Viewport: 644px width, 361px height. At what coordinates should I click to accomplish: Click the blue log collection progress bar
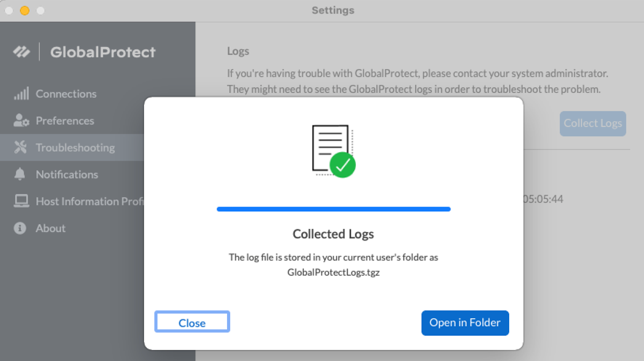coord(333,209)
